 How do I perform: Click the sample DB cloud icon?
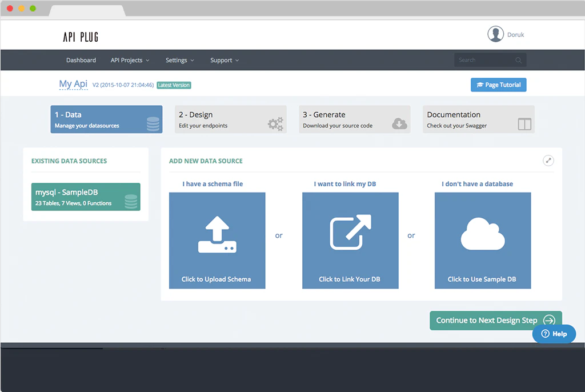coord(483,234)
